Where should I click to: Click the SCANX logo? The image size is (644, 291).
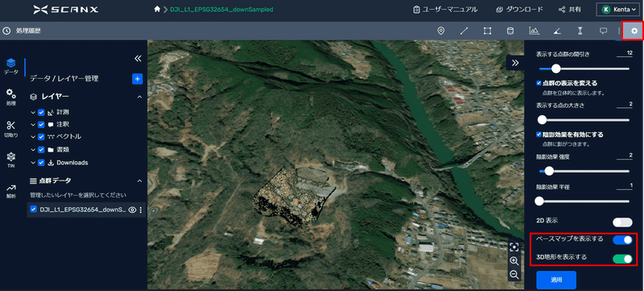(66, 9)
